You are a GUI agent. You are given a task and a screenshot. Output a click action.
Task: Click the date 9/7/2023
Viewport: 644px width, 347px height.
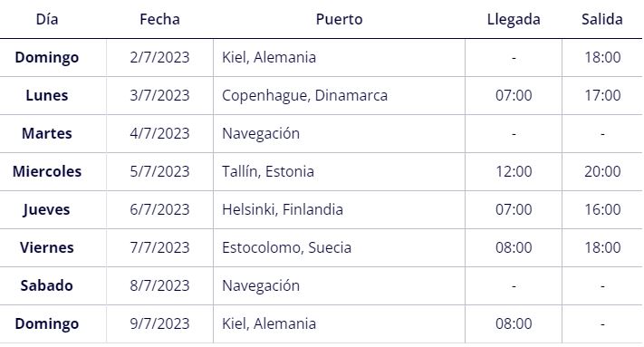tap(159, 323)
